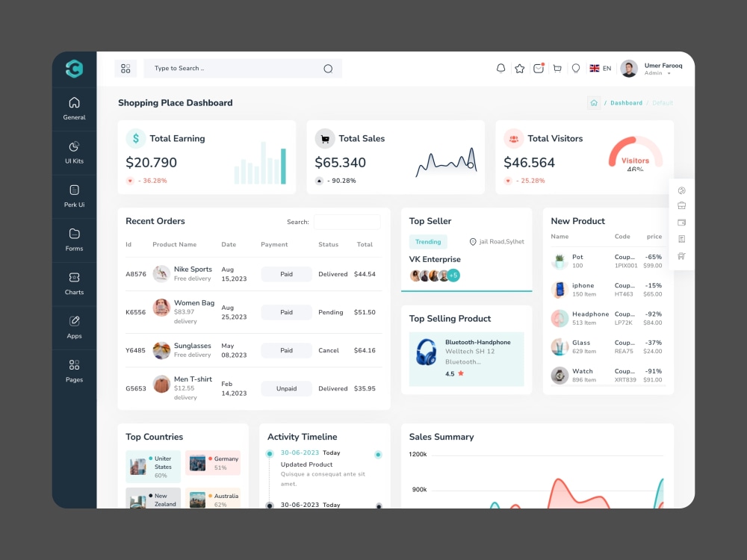747x560 pixels.
Task: Open the shopping cart icon in header
Action: 557,69
